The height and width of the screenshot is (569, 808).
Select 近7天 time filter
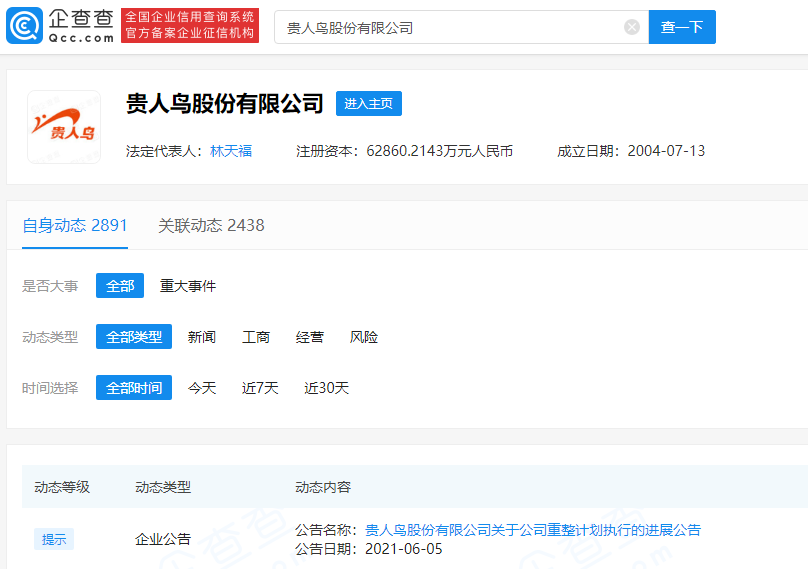(x=260, y=388)
